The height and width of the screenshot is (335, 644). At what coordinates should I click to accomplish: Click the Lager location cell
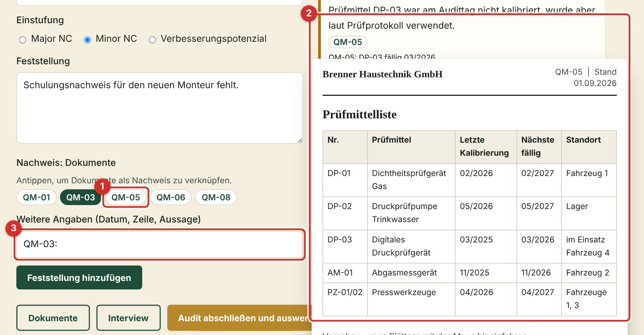point(589,213)
